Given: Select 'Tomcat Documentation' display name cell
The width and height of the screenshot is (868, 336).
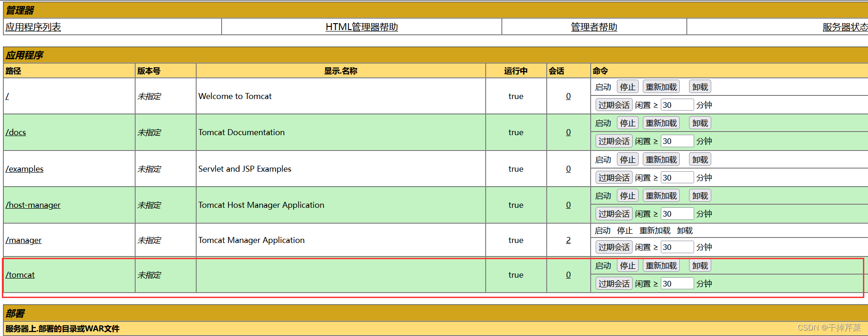Looking at the screenshot, I should (x=341, y=132).
